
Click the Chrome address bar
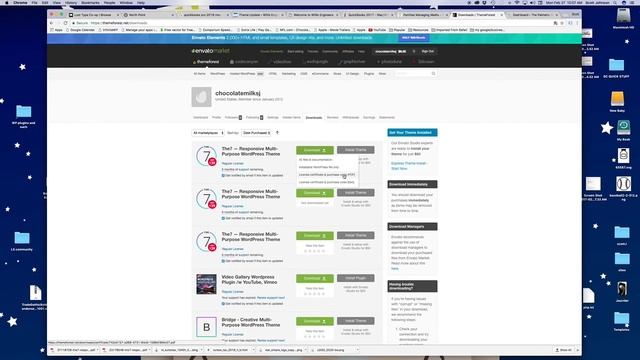click(310, 23)
